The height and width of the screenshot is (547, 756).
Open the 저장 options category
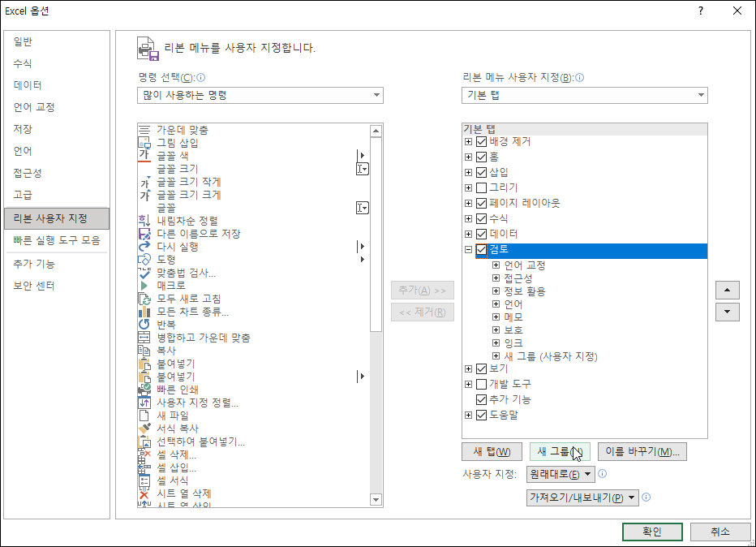pos(57,129)
